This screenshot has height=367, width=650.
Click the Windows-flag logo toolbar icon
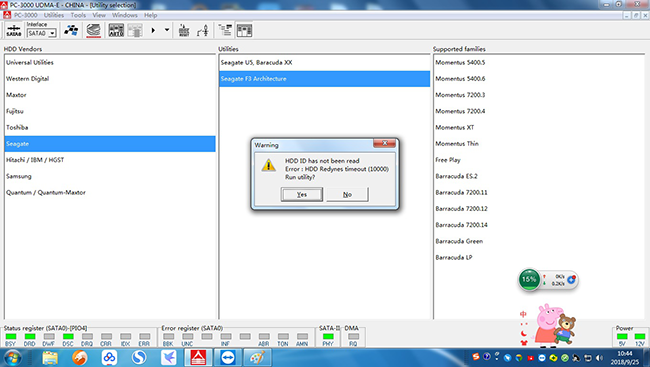click(x=71, y=30)
